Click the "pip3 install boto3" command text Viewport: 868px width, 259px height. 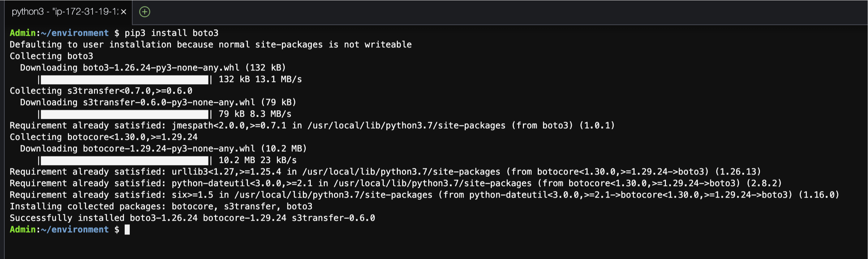click(x=171, y=33)
